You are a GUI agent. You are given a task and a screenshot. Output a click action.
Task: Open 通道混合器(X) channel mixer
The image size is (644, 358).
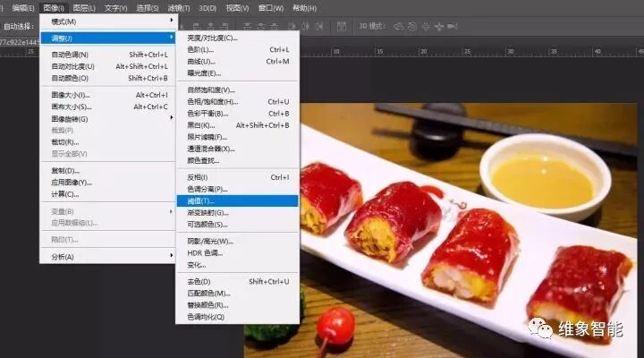click(237, 149)
